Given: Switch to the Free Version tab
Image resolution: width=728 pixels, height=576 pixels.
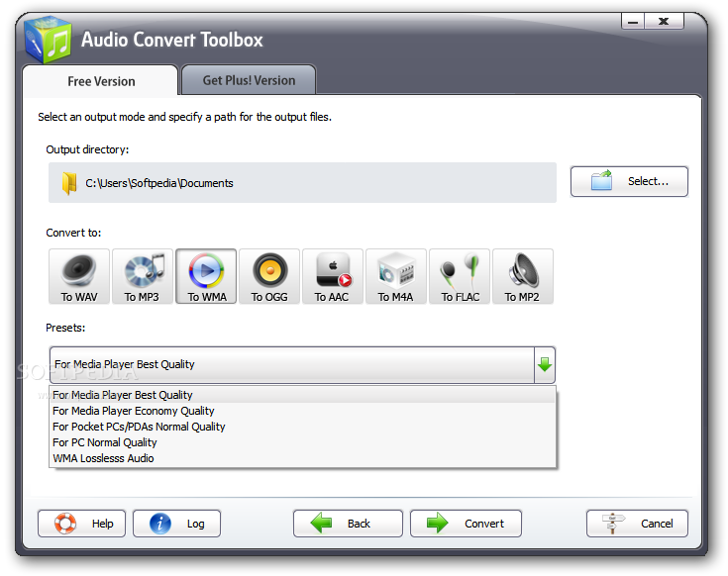Looking at the screenshot, I should coord(101,81).
